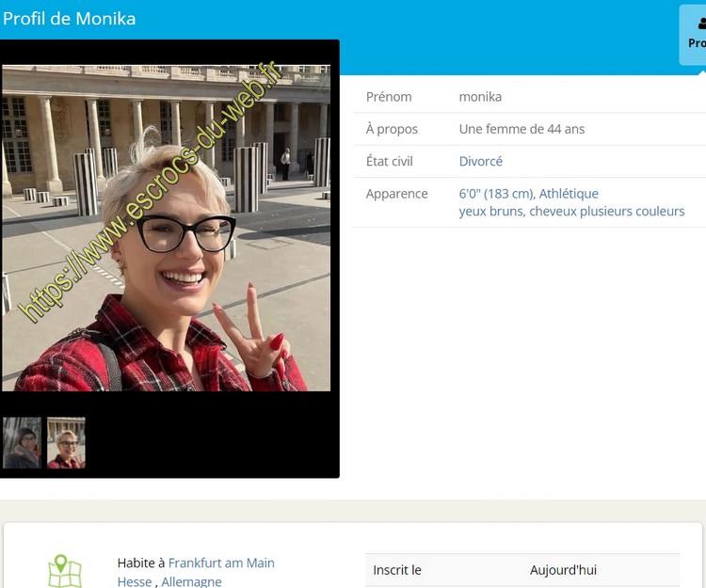Click the green map location icon
The width and height of the screenshot is (706, 588).
point(65,571)
